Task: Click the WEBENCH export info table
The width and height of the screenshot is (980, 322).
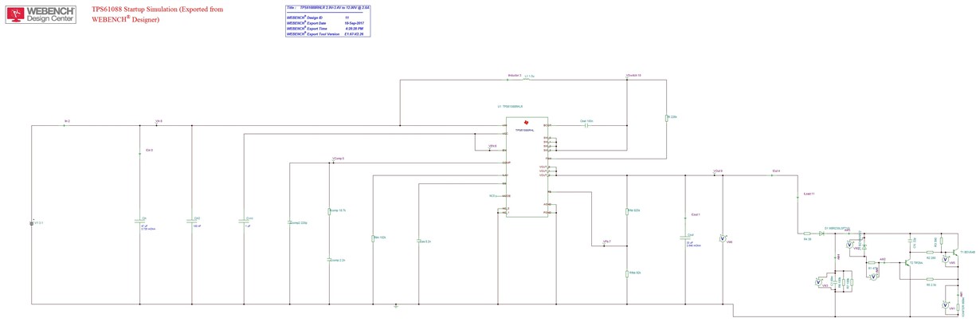Action: point(328,21)
